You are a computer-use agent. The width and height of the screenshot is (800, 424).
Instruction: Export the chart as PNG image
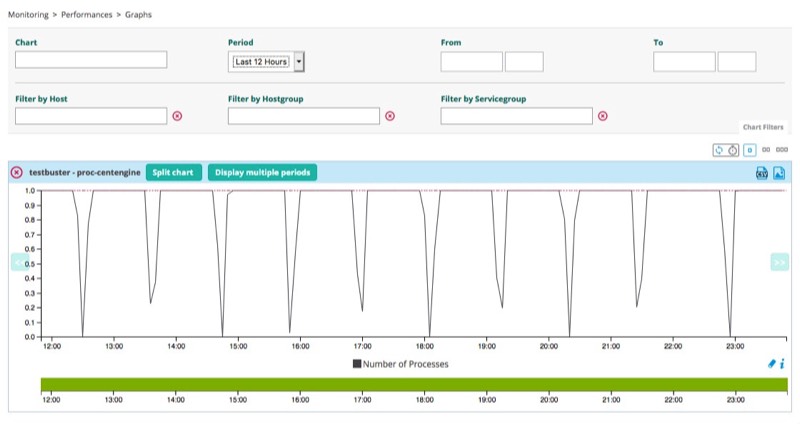pos(778,173)
